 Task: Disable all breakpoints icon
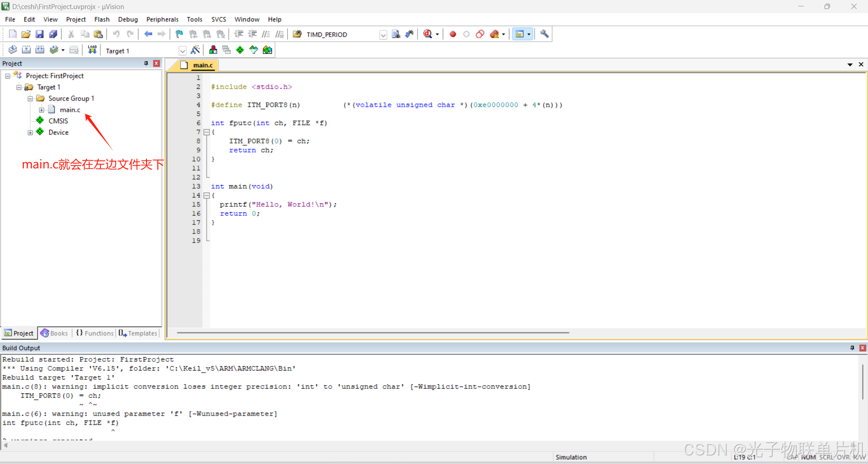coord(480,34)
